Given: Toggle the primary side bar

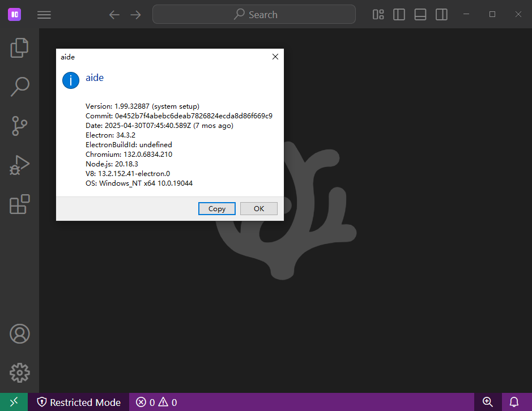Looking at the screenshot, I should 399,15.
